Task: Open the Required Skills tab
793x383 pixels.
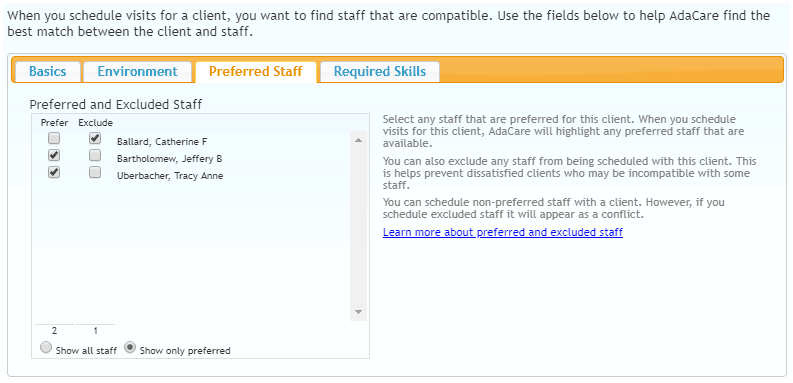Action: point(380,71)
